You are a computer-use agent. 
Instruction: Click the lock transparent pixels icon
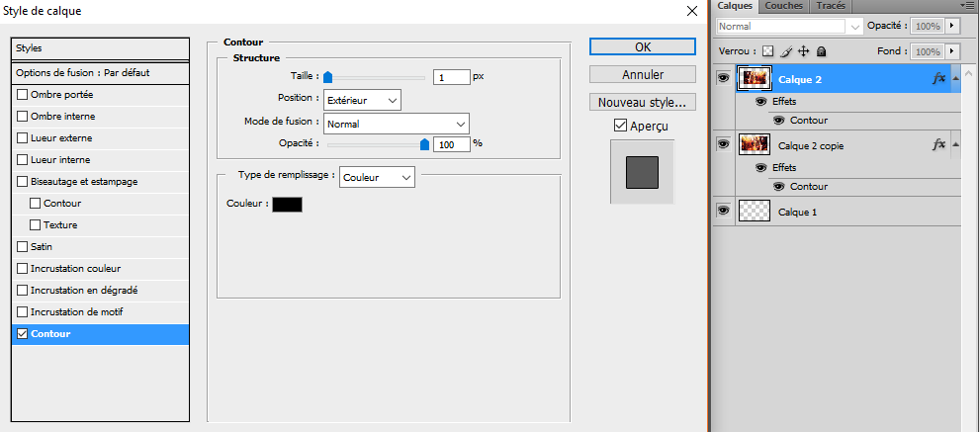(x=767, y=51)
